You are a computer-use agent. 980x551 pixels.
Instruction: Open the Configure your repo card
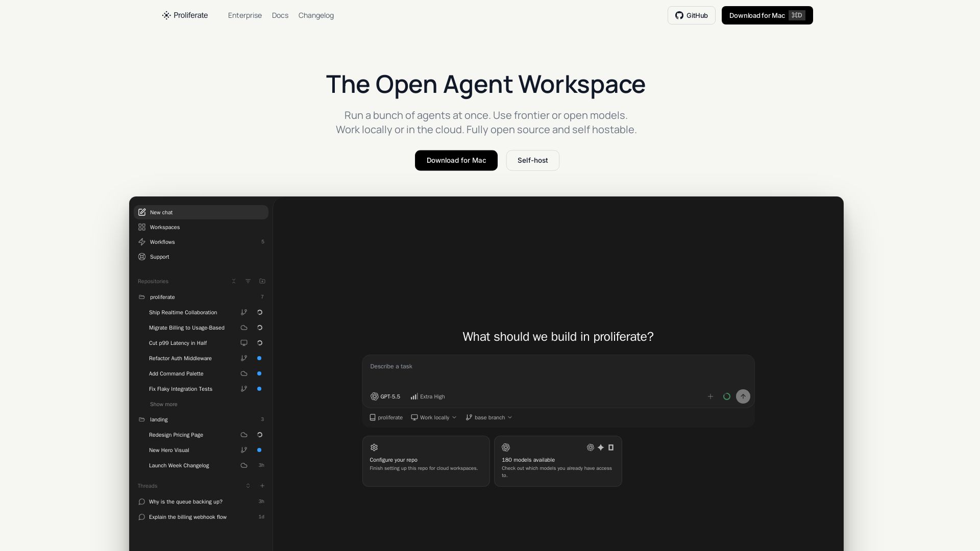(x=426, y=461)
